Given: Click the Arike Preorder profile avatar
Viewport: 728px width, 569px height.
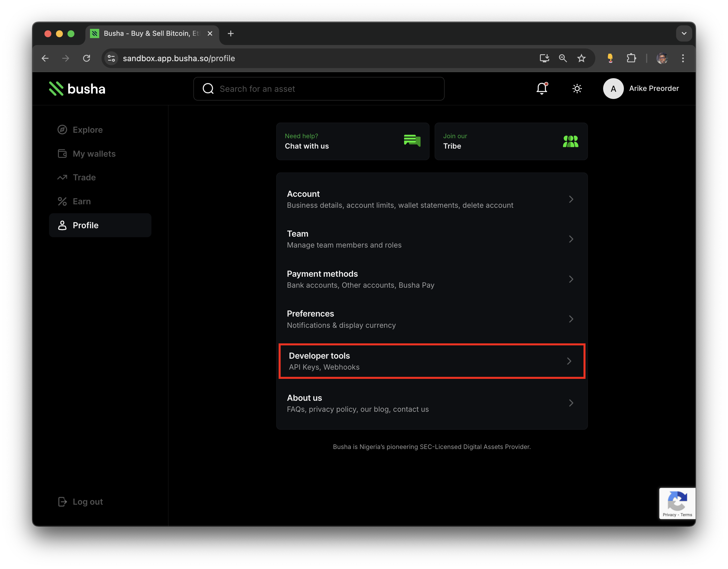Looking at the screenshot, I should tap(613, 88).
